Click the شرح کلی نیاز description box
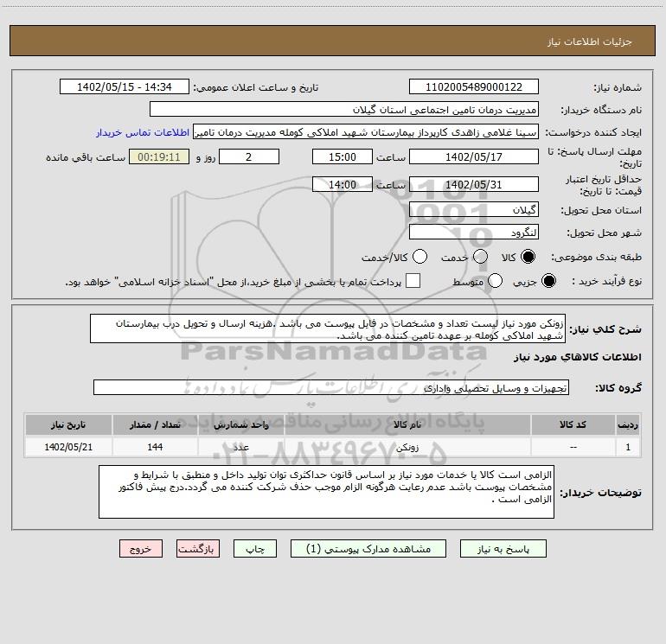The width and height of the screenshot is (666, 644). tap(328, 329)
